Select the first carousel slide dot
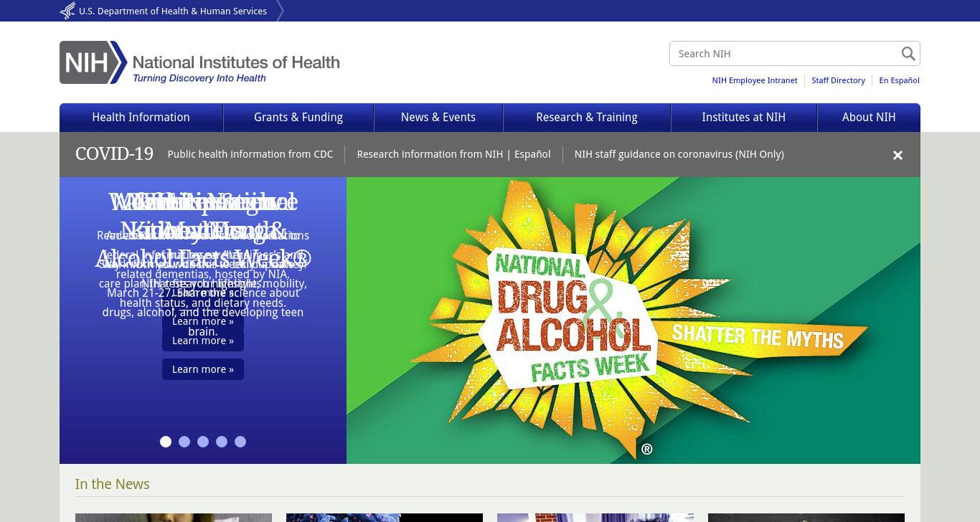 coord(166,442)
